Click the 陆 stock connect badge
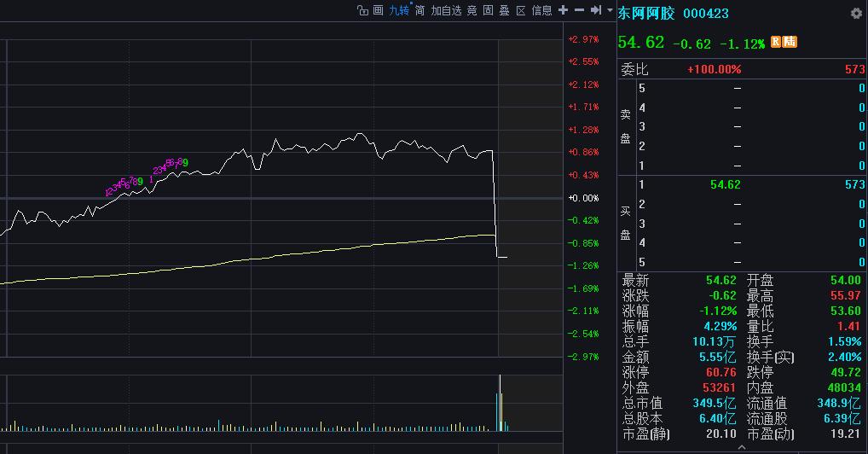 790,42
